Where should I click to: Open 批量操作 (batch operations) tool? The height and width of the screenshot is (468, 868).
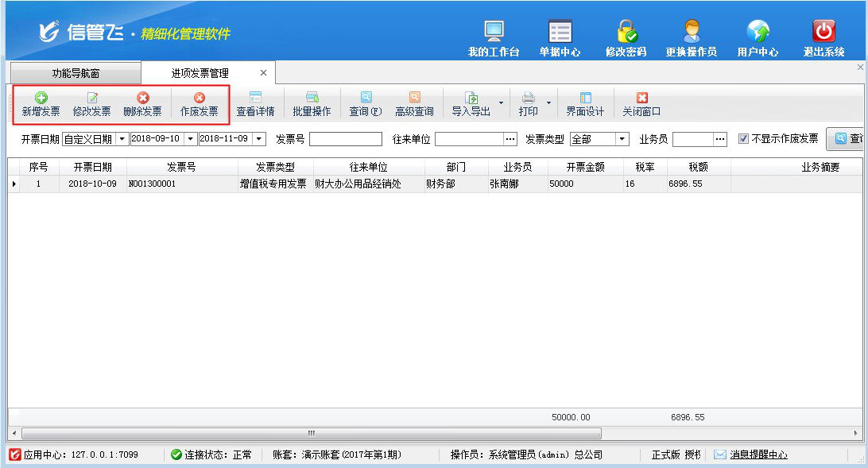coord(312,104)
